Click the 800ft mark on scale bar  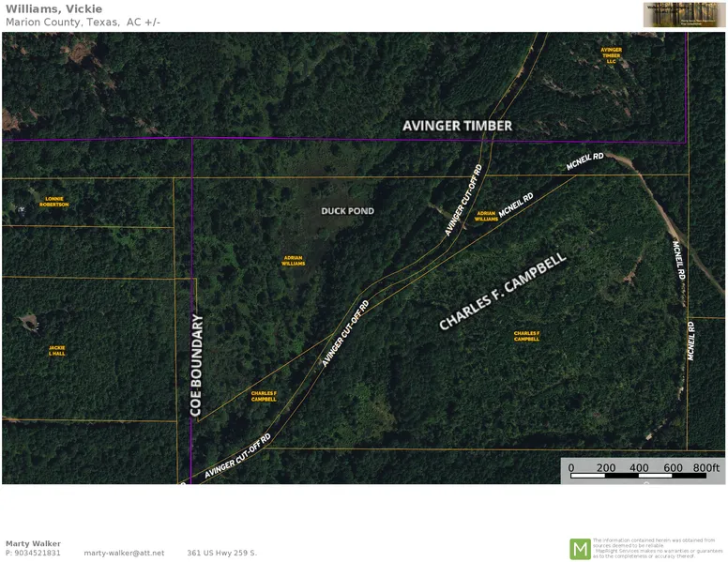(x=706, y=467)
